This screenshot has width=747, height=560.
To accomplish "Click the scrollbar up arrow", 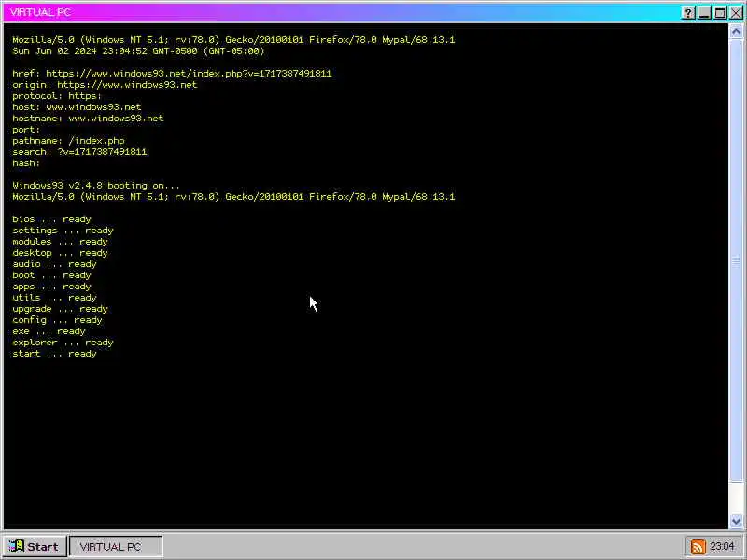I will [736, 32].
